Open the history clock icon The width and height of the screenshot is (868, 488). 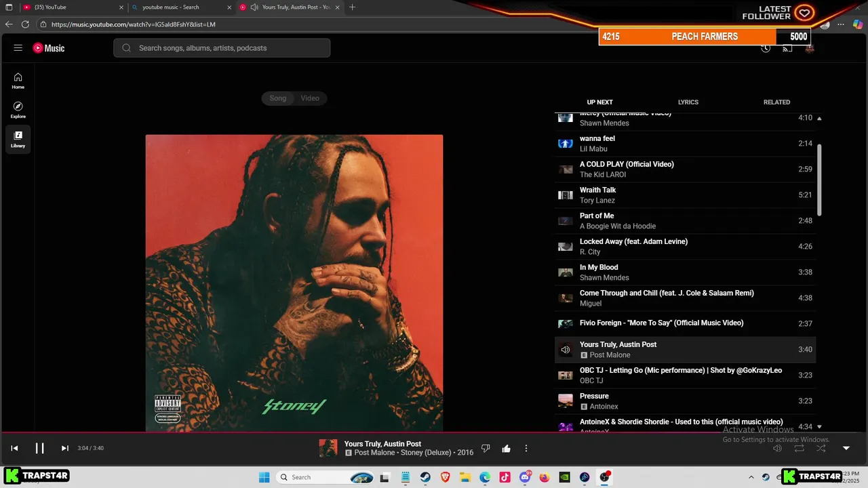766,48
